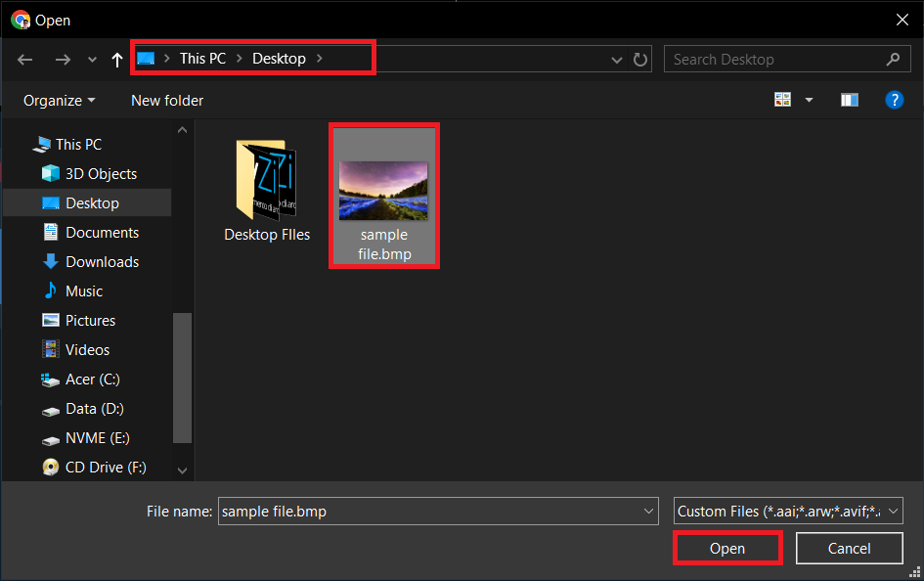The image size is (924, 581).
Task: Expand the view options dropdown arrow
Action: [x=808, y=99]
